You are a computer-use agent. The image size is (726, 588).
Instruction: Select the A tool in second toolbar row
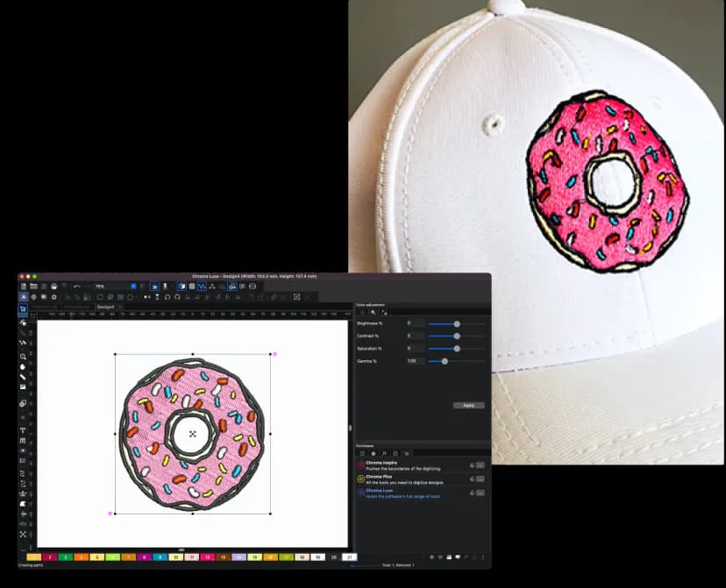tap(24, 297)
